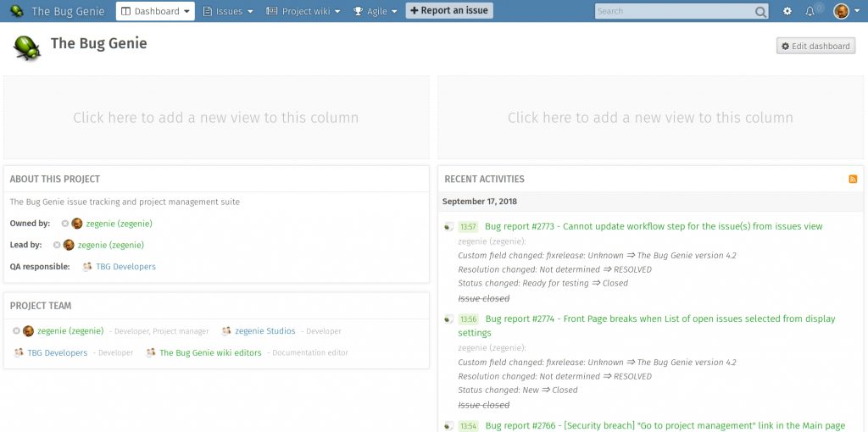Click the user avatar in top bar
868x432 pixels.
841,12
